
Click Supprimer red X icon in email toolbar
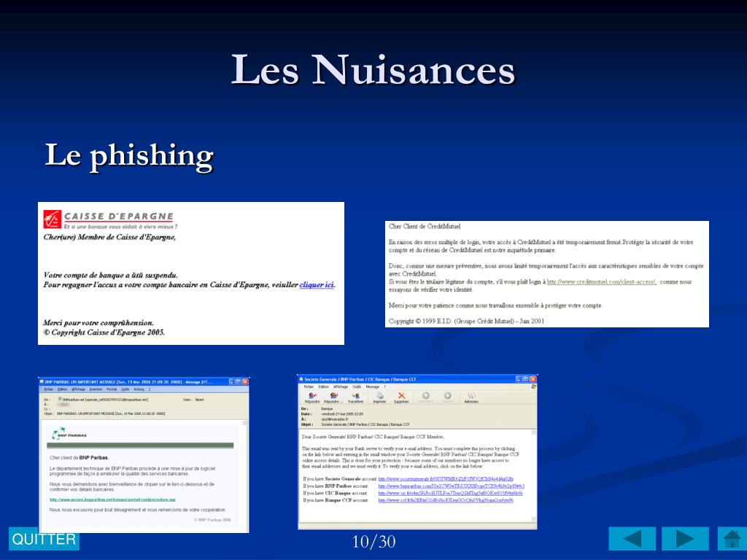tap(401, 397)
